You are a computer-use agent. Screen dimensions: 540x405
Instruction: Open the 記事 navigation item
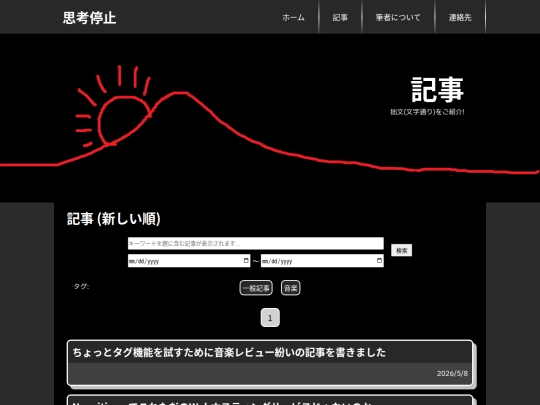click(340, 18)
